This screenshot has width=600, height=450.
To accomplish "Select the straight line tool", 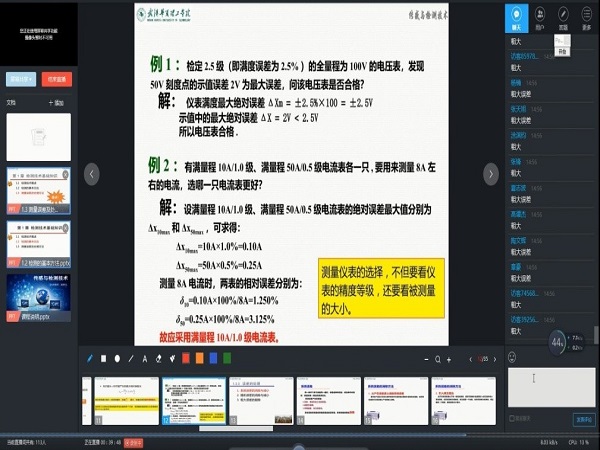I will pos(131,358).
